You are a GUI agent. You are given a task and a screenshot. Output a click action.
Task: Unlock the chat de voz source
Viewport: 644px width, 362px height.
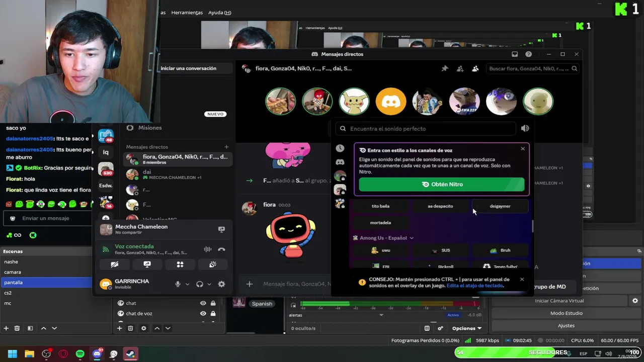[x=213, y=314]
